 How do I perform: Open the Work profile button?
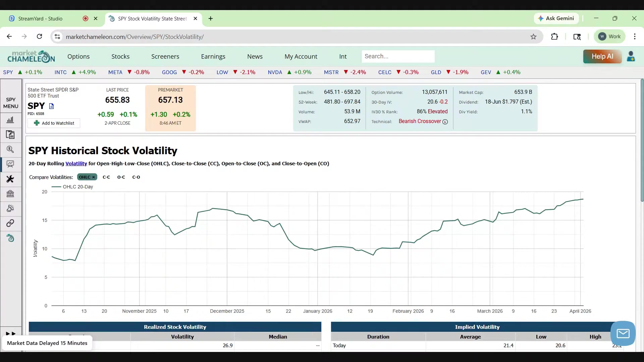(x=610, y=37)
